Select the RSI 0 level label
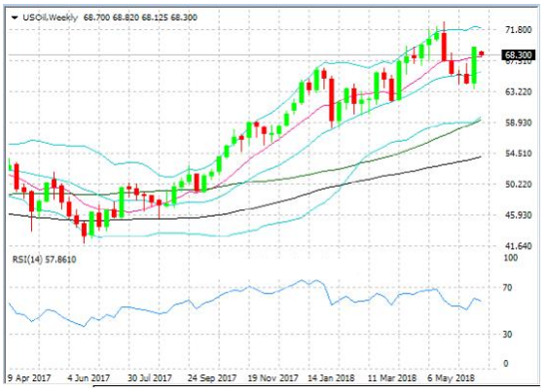This screenshot has width=544, height=392. [505, 364]
